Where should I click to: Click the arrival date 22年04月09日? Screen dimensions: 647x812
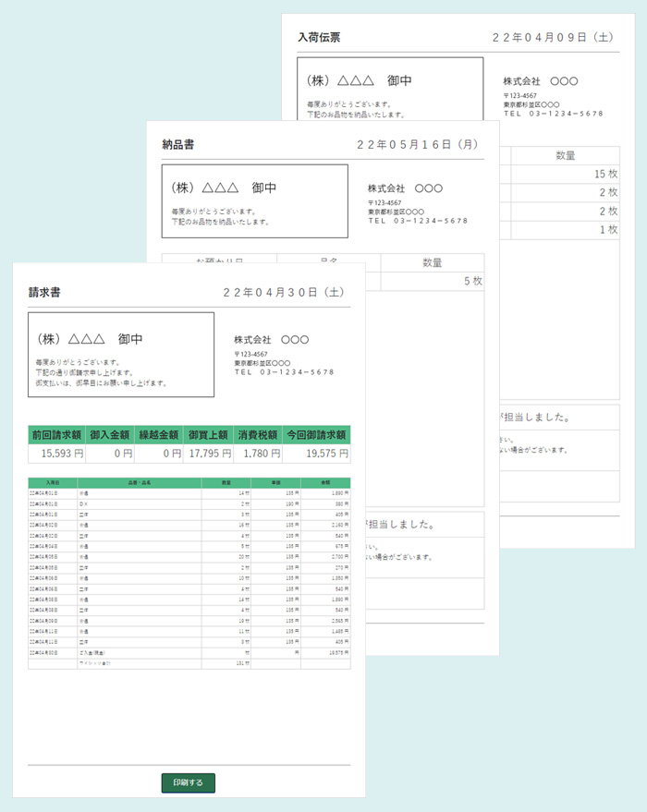click(553, 38)
